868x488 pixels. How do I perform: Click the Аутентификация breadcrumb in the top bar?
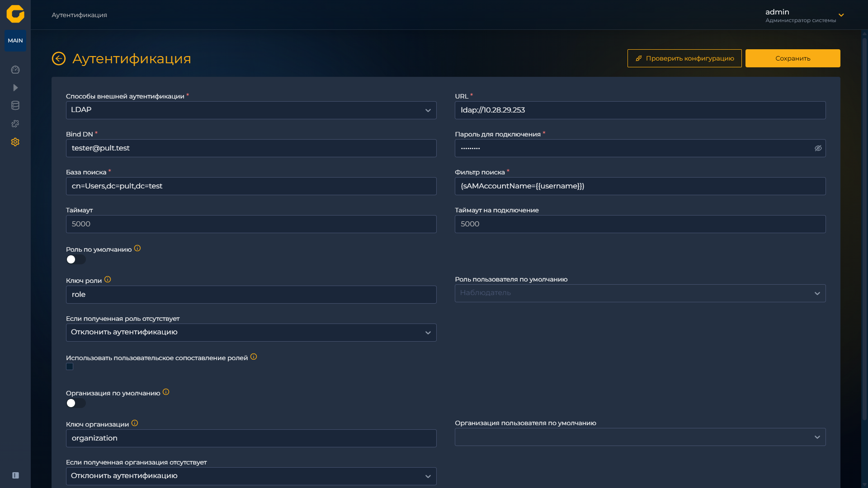(79, 15)
